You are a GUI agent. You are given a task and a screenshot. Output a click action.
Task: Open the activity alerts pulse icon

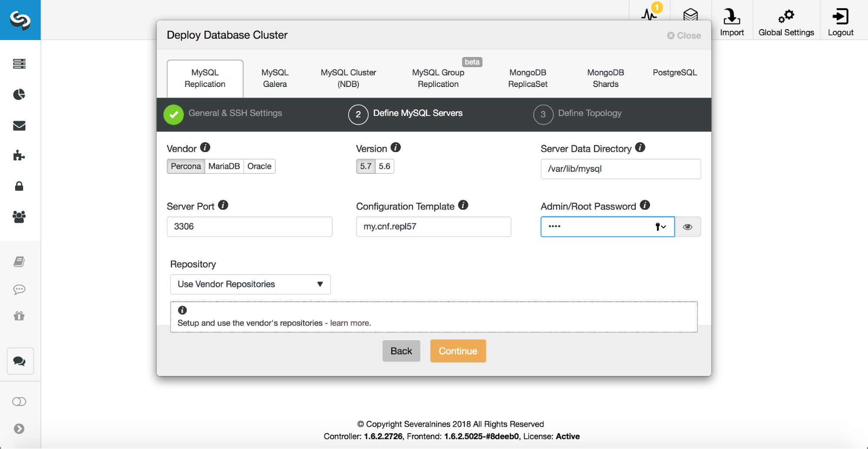click(x=649, y=15)
